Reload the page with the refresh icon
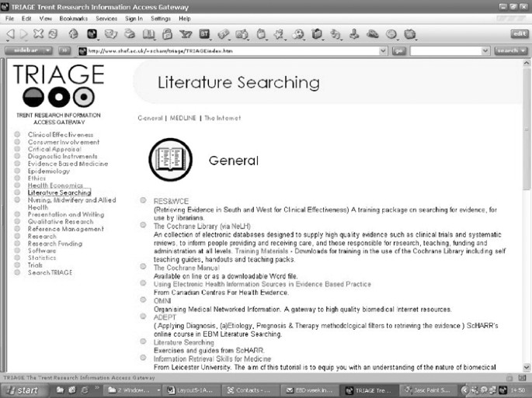The width and height of the screenshot is (532, 398). 53,33
